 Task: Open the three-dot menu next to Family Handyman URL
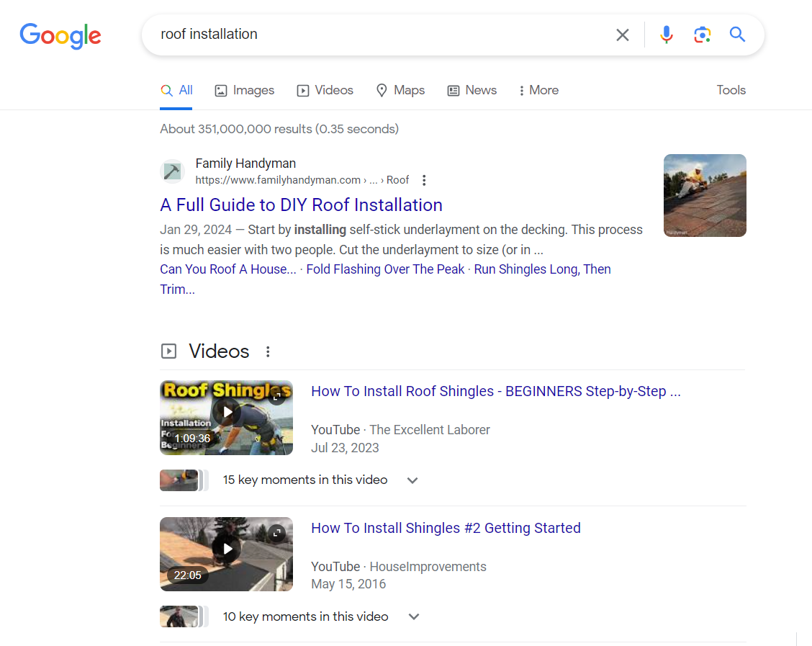(424, 180)
